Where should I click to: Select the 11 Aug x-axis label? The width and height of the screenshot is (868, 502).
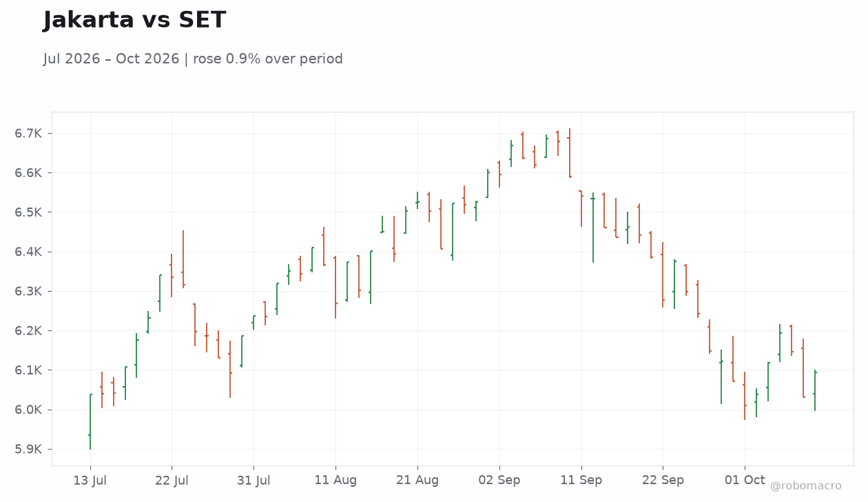pos(335,481)
